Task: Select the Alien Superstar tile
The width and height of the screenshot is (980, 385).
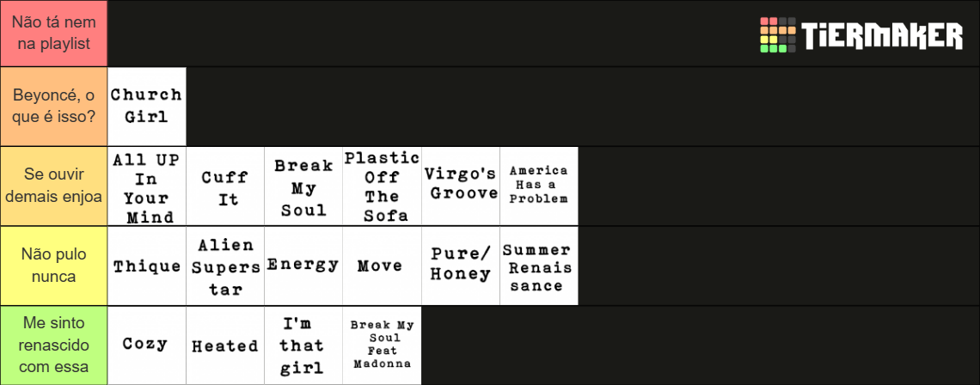Action: point(225,266)
